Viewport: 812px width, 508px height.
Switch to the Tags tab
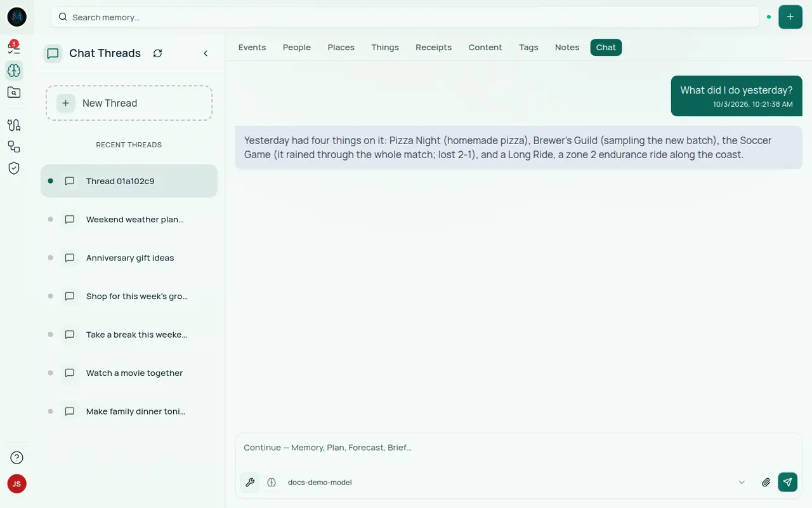click(528, 48)
